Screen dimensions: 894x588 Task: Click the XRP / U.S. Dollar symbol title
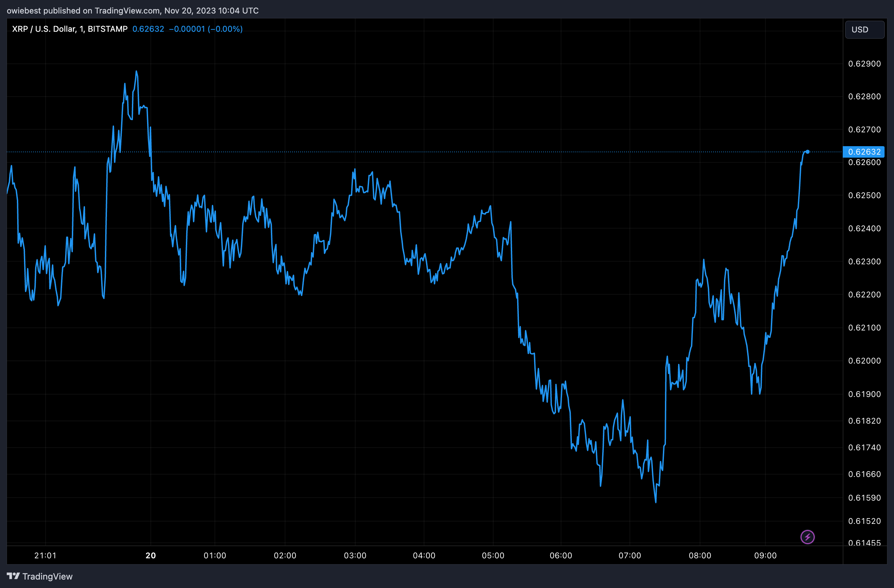tap(69, 29)
